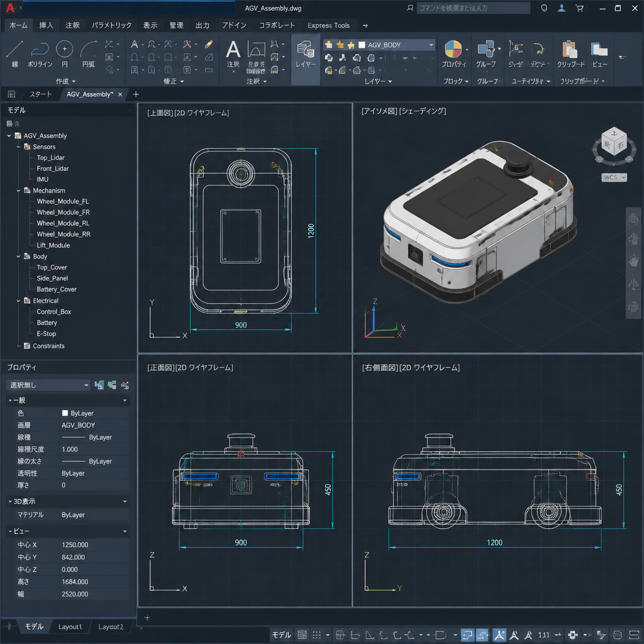This screenshot has height=644, width=644.
Task: Collapse the Mechanism tree node
Action: [x=18, y=191]
